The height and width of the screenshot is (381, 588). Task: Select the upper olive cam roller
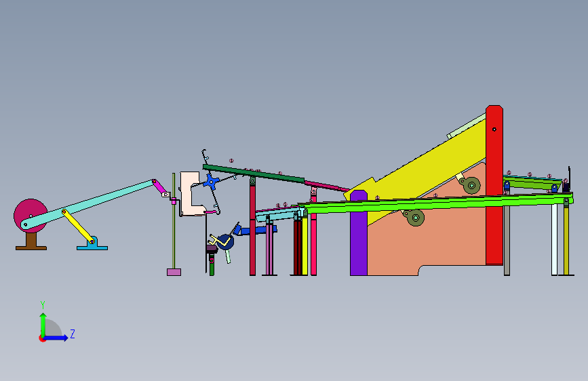click(471, 185)
